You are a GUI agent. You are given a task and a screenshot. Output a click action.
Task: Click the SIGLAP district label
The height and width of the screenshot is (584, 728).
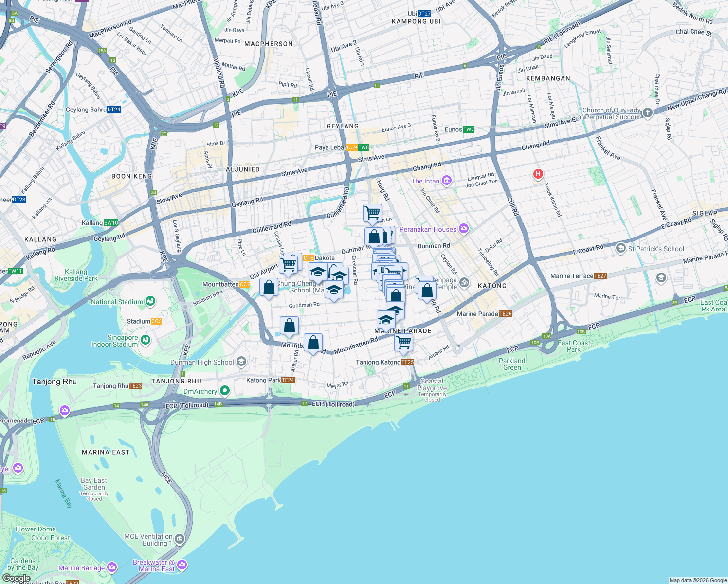tap(705, 213)
